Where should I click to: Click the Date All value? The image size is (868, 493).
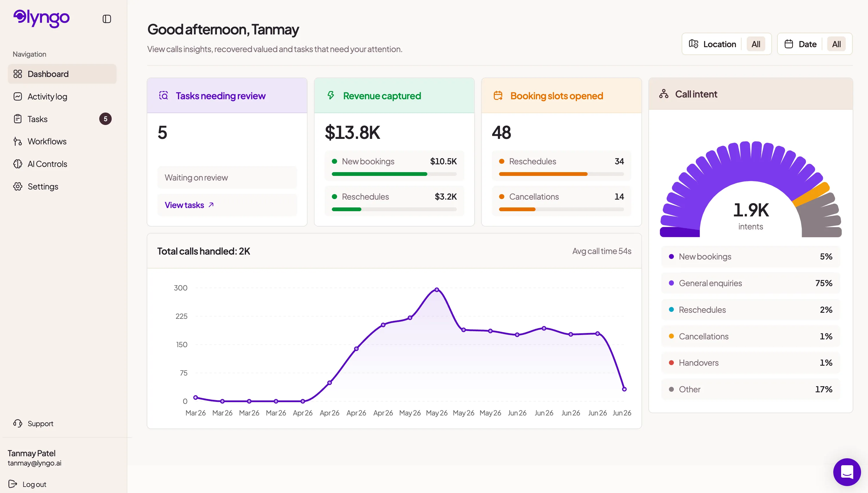point(836,44)
